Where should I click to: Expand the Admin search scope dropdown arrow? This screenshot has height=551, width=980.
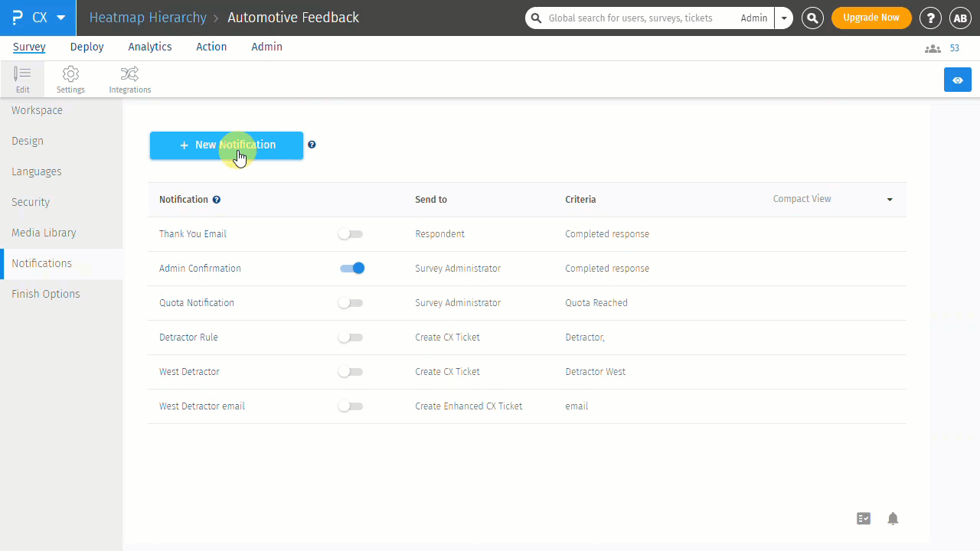[x=784, y=18]
